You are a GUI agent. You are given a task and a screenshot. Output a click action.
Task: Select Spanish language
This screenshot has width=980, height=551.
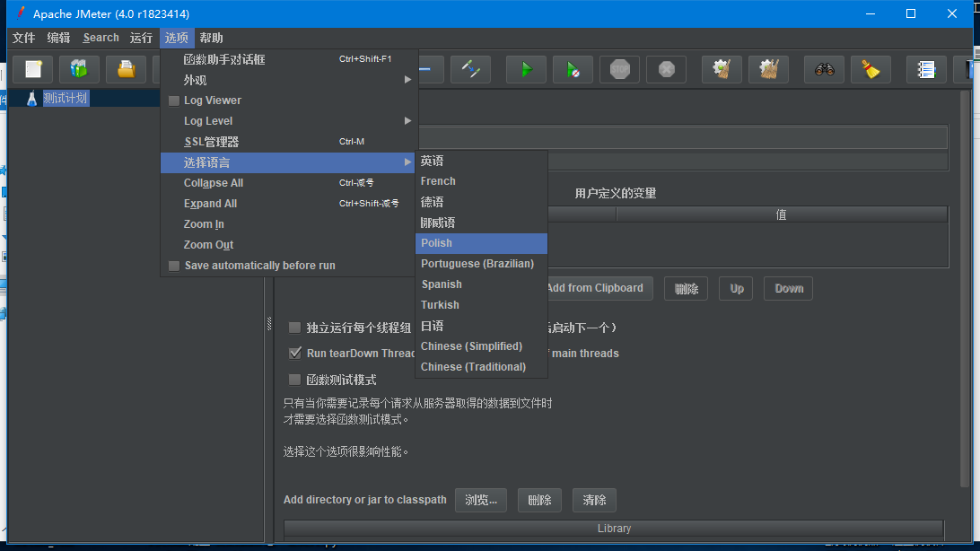coord(481,284)
